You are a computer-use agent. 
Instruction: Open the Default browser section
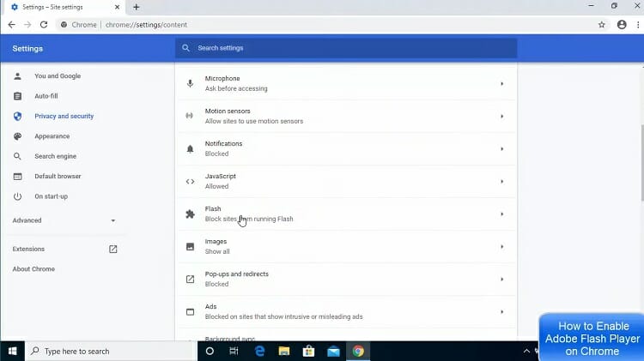[x=58, y=177]
